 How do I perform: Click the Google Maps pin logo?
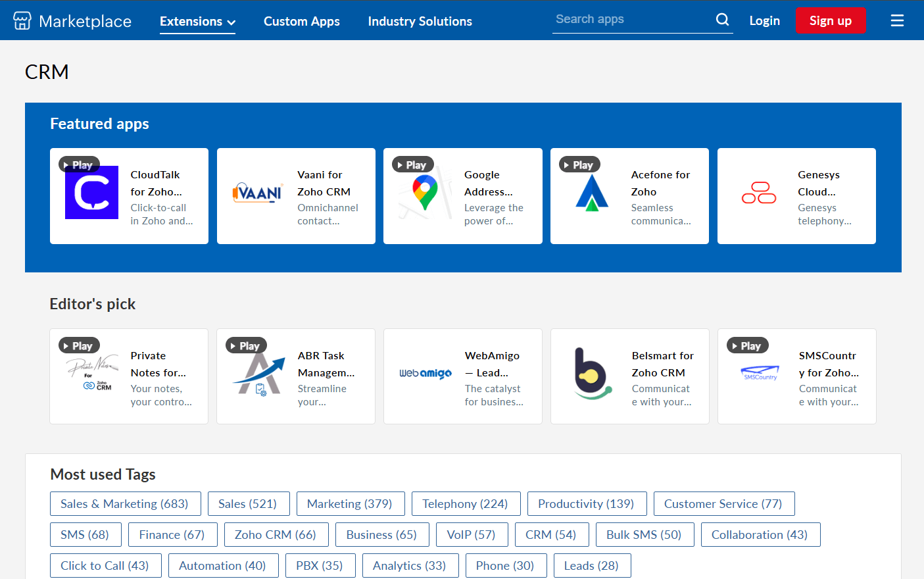coord(425,192)
